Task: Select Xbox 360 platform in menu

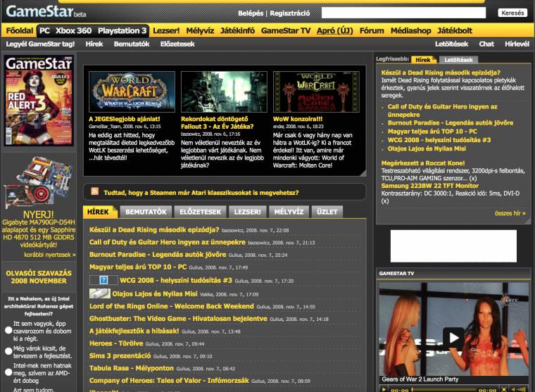Action: 74,31
